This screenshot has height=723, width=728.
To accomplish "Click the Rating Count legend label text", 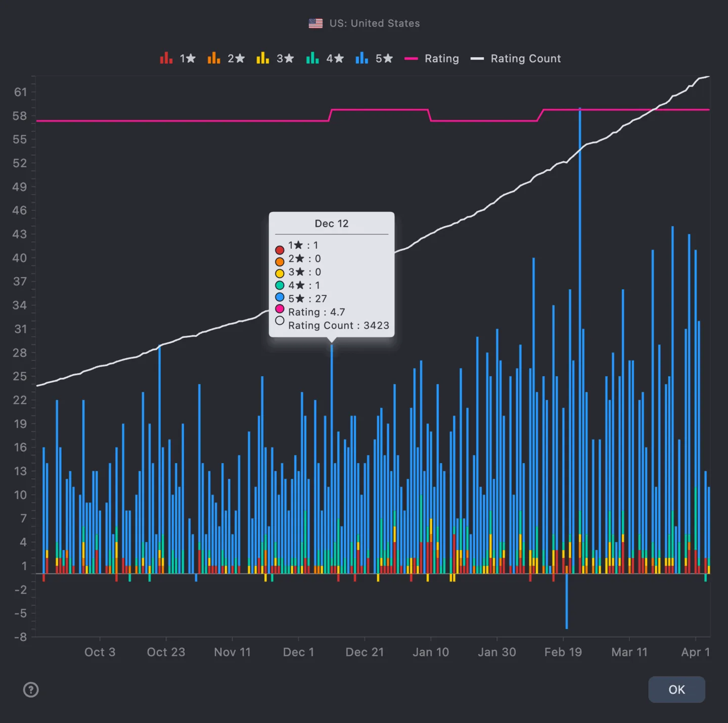I will [x=525, y=58].
